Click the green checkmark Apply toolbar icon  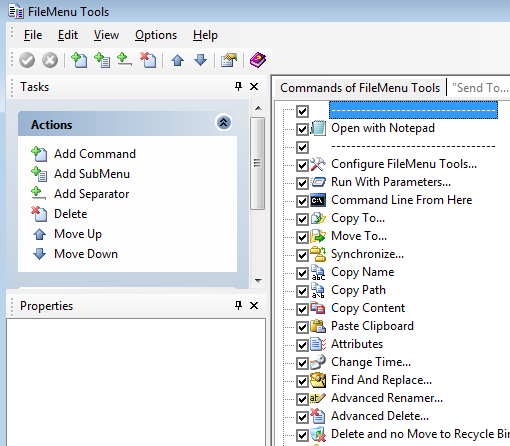click(27, 60)
